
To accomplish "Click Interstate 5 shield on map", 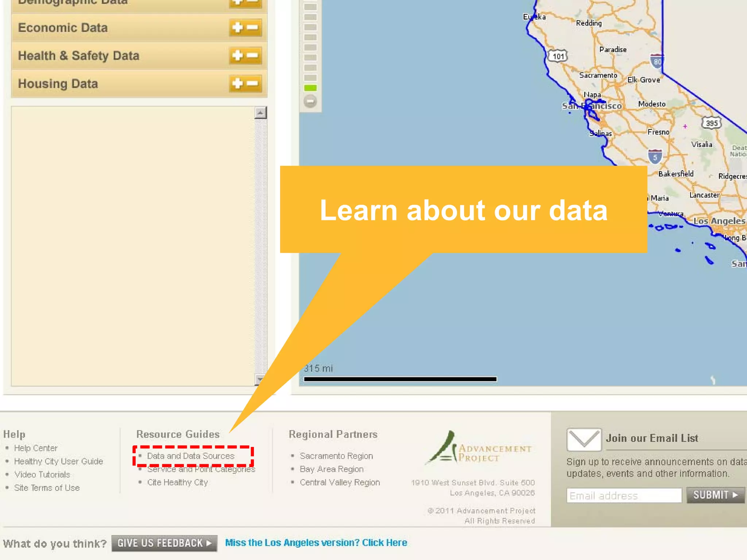I will pyautogui.click(x=655, y=156).
